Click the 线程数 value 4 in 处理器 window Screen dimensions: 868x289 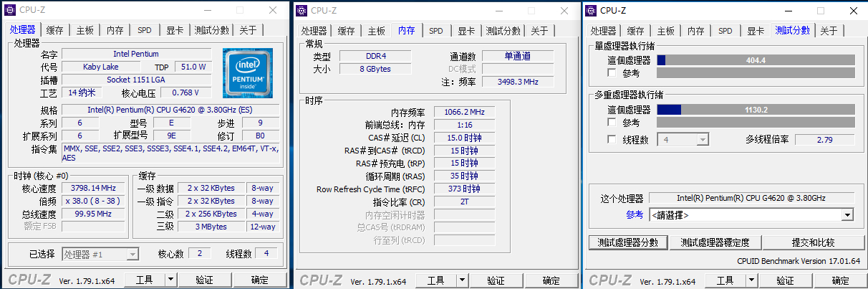[266, 253]
